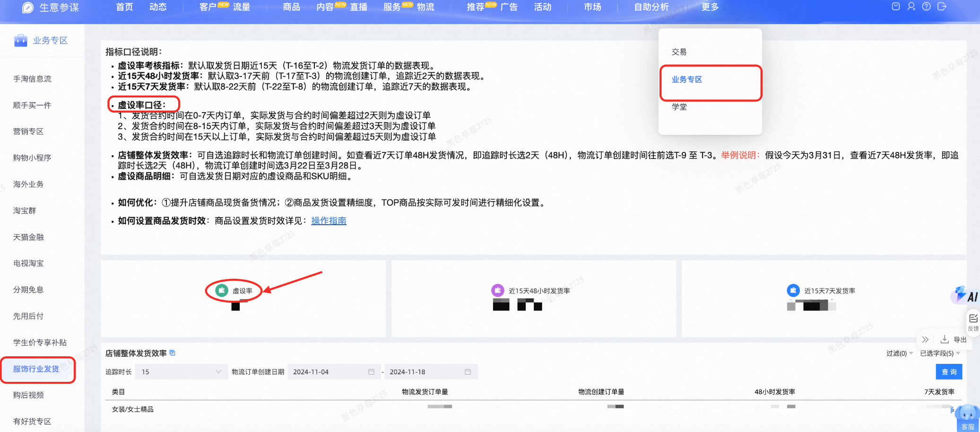This screenshot has width=980, height=432.
Task: Click the 生意参谋 logo icon
Action: (x=28, y=7)
